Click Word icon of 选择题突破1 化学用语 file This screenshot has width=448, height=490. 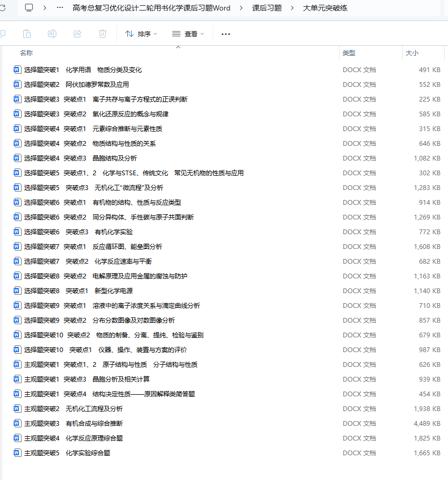[17, 69]
